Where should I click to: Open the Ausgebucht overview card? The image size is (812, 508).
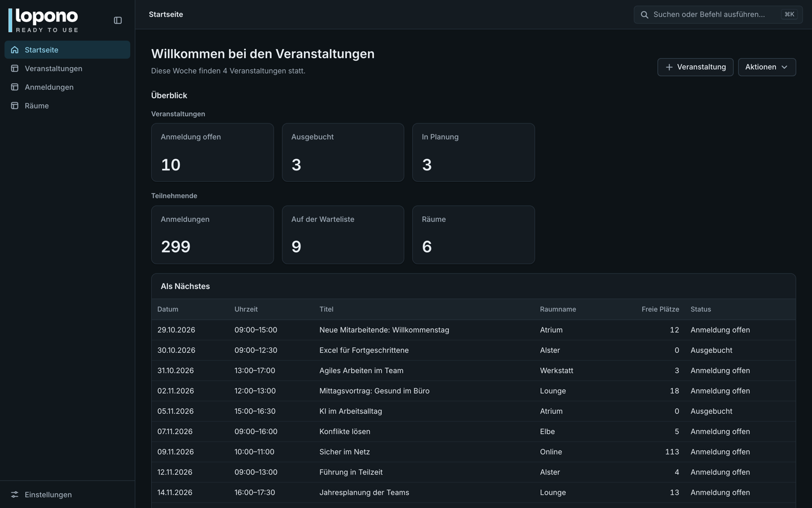343,152
